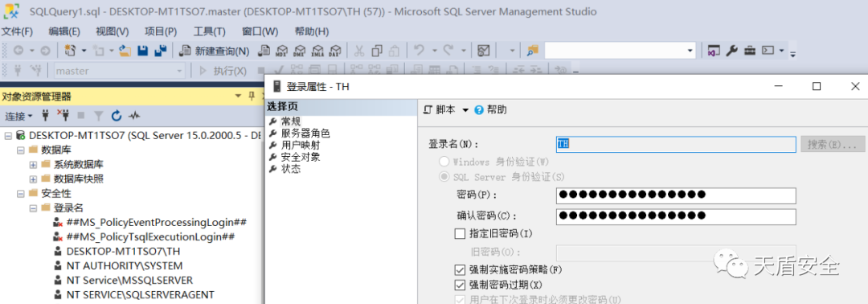
Task: Click the Open File folder icon
Action: pos(125,51)
